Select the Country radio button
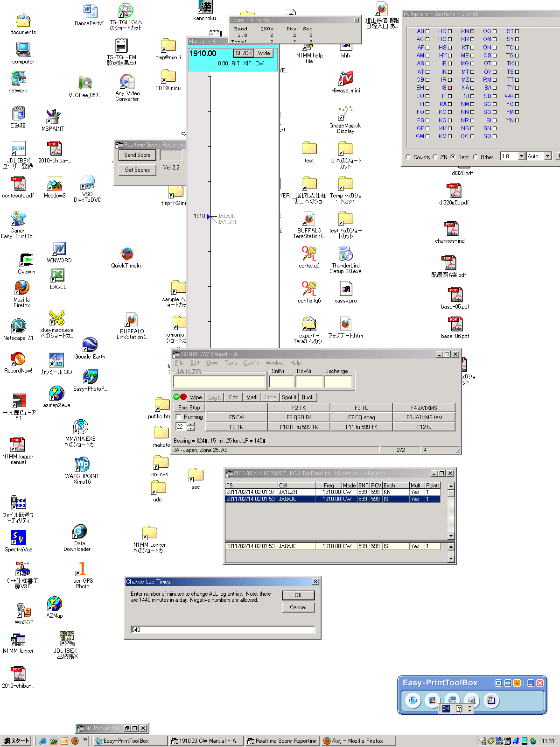 (408, 157)
